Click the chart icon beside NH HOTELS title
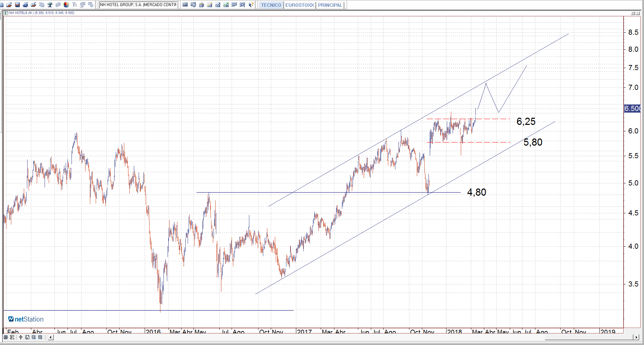 pyautogui.click(x=6, y=13)
